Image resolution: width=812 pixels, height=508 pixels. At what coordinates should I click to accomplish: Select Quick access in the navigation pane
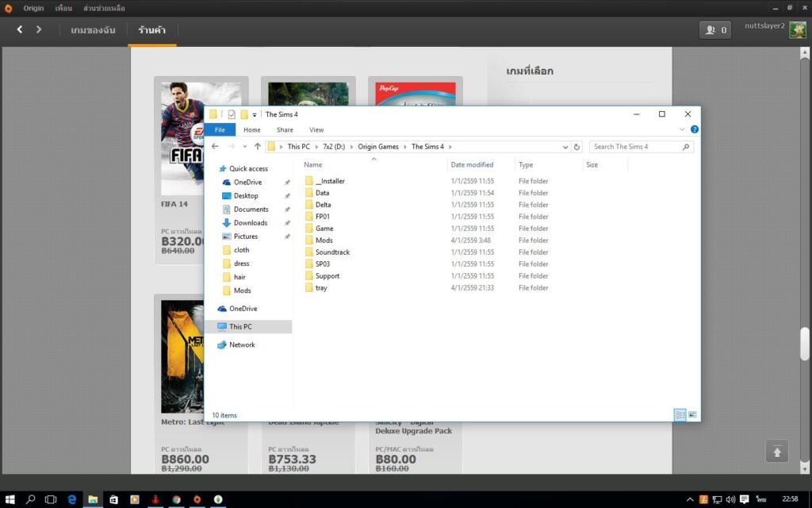pyautogui.click(x=248, y=168)
